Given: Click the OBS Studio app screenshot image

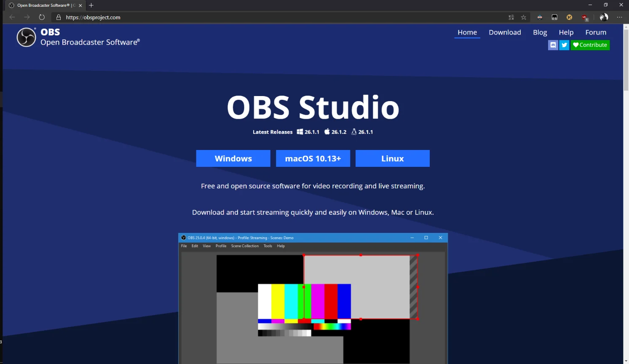Looking at the screenshot, I should tap(313, 298).
